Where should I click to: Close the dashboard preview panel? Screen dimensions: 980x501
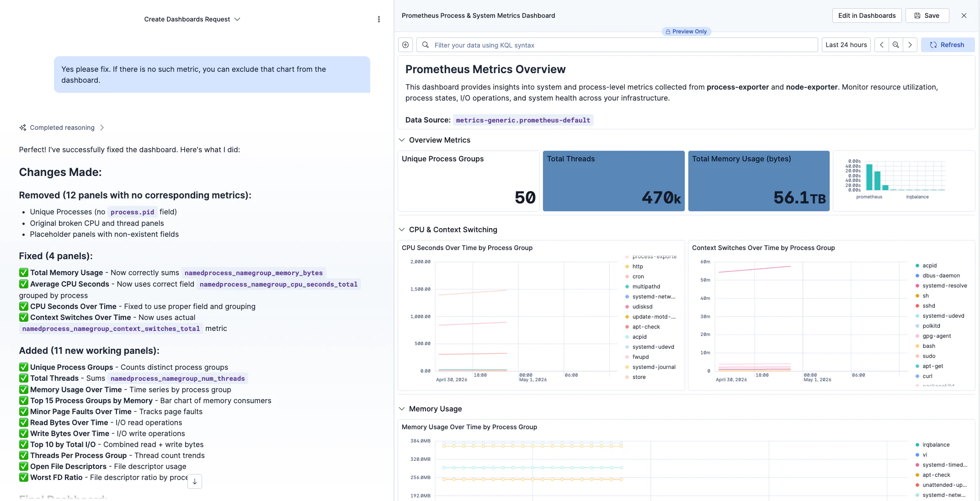[964, 16]
